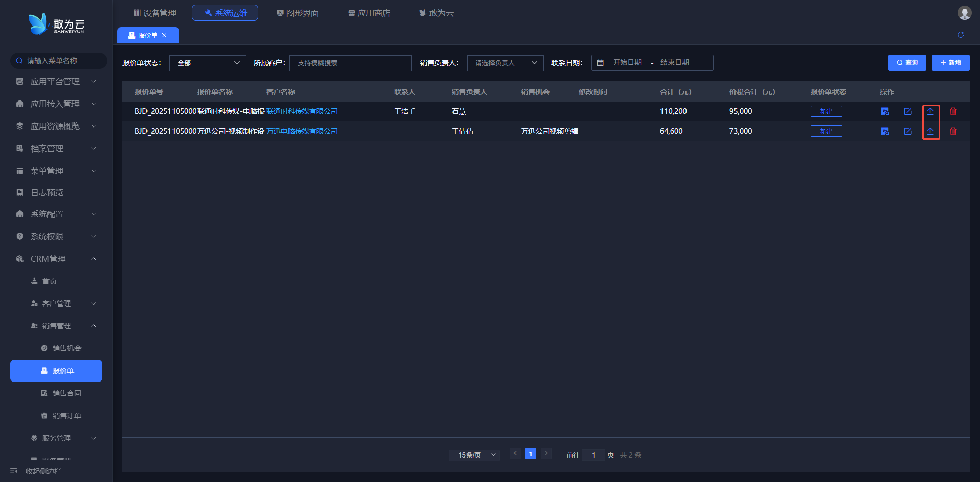The height and width of the screenshot is (482, 980).
Task: Open 敢为云 top navigation tab
Action: point(436,13)
